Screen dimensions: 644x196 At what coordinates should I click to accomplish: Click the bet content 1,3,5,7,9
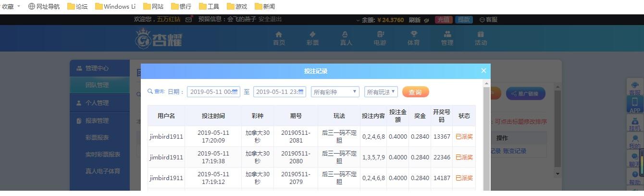373,157
